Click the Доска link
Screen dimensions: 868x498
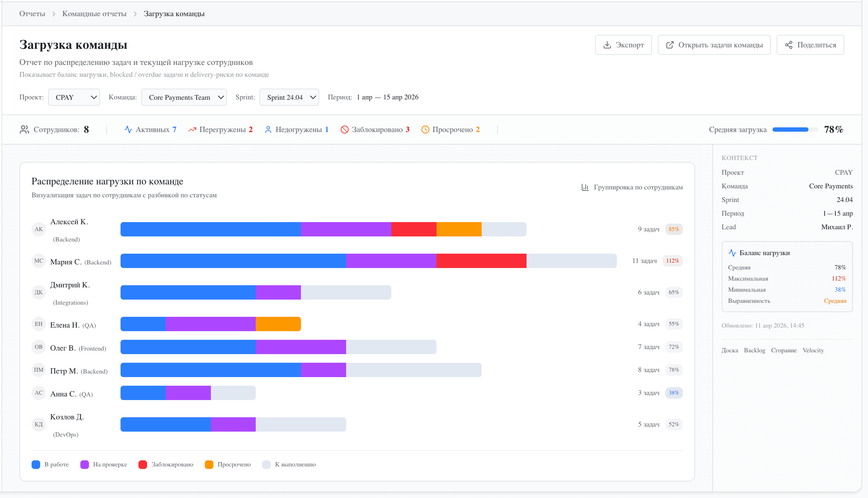pyautogui.click(x=730, y=350)
